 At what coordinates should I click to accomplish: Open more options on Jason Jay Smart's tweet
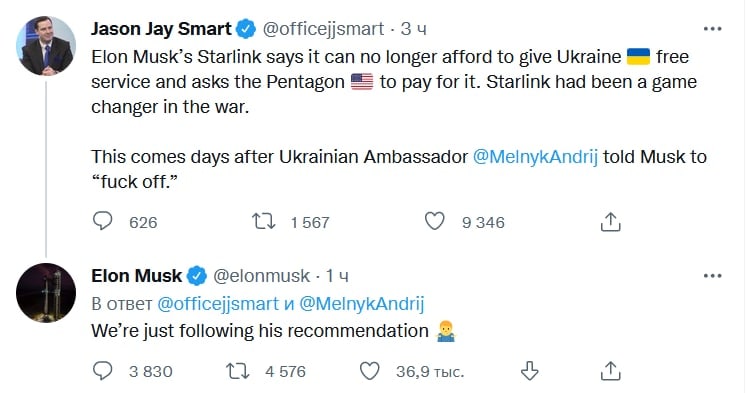pos(712,29)
